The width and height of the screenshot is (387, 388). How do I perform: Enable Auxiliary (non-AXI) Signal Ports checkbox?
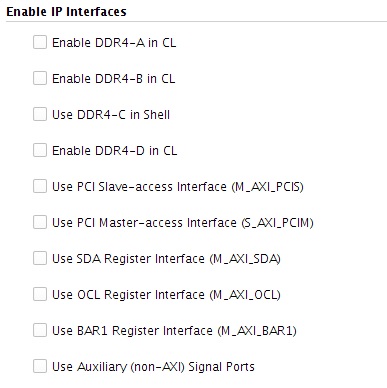pyautogui.click(x=40, y=366)
